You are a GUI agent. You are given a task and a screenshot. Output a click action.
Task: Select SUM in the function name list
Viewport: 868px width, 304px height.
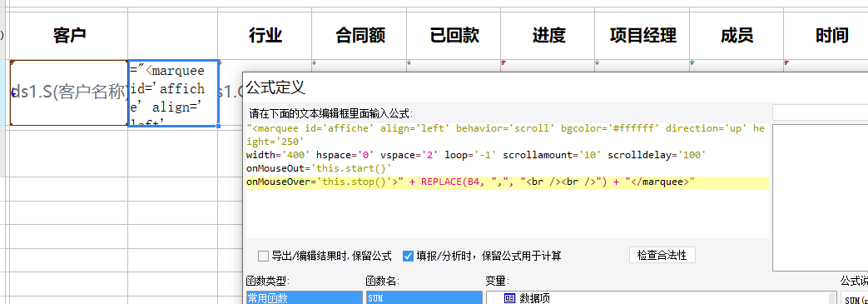[x=424, y=298]
